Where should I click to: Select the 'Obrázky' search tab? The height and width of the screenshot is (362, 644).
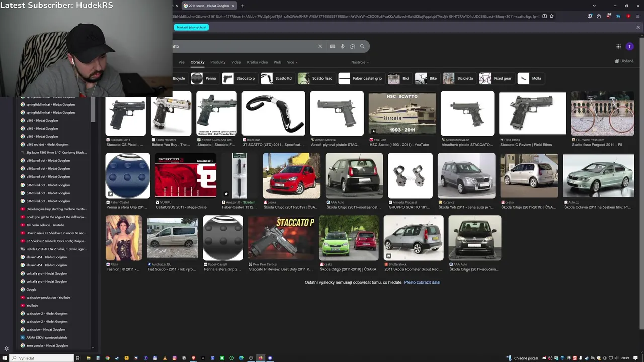[x=197, y=62]
